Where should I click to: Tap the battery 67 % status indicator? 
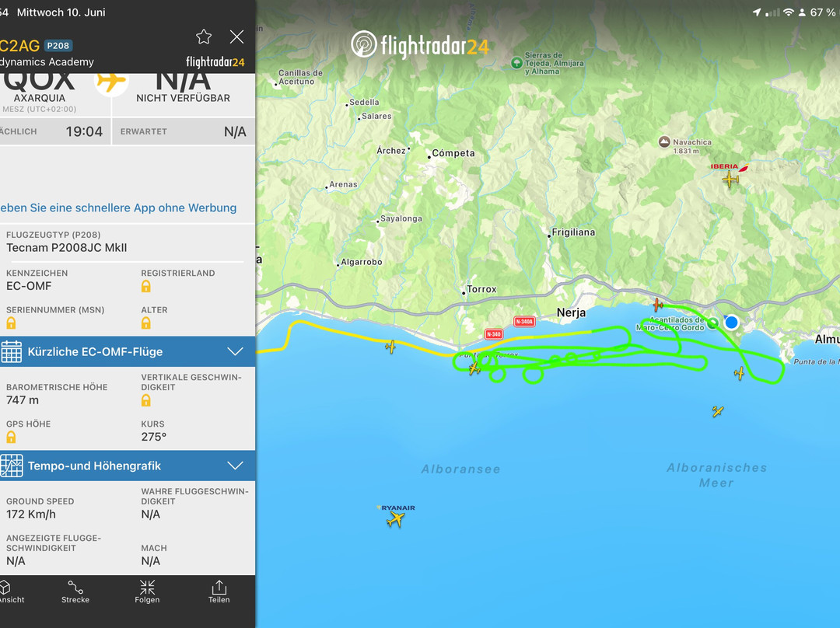pos(822,12)
